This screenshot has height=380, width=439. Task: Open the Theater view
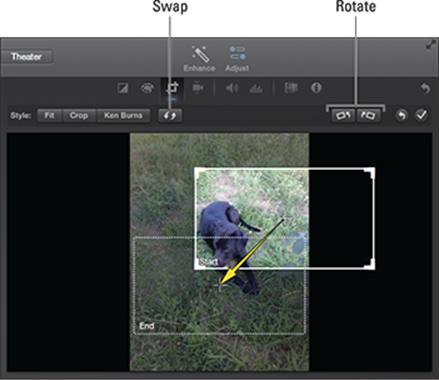[x=26, y=57]
